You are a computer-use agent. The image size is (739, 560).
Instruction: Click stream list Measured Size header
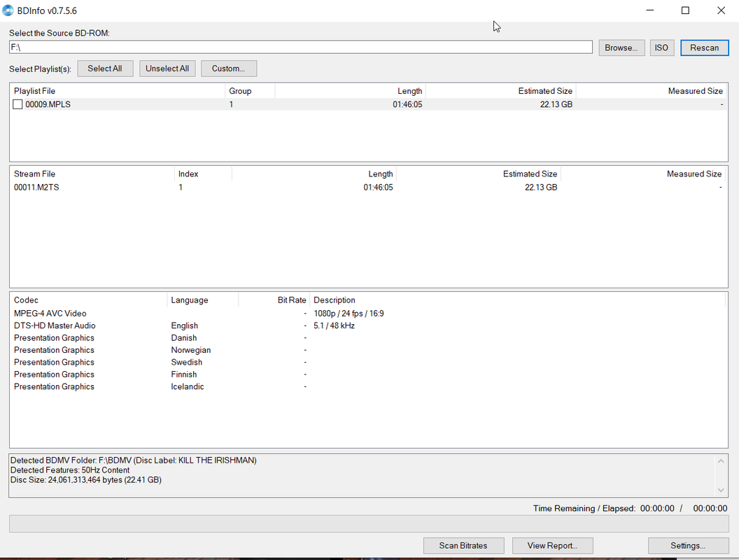tap(644, 174)
